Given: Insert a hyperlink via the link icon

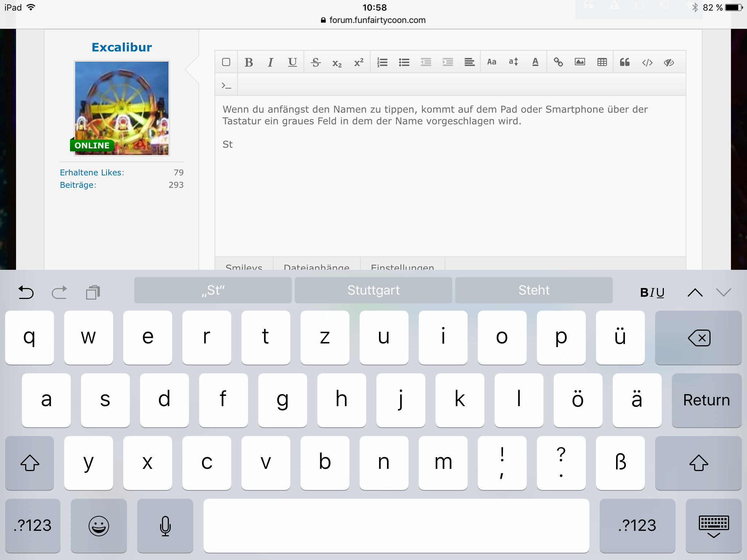Looking at the screenshot, I should tap(558, 62).
